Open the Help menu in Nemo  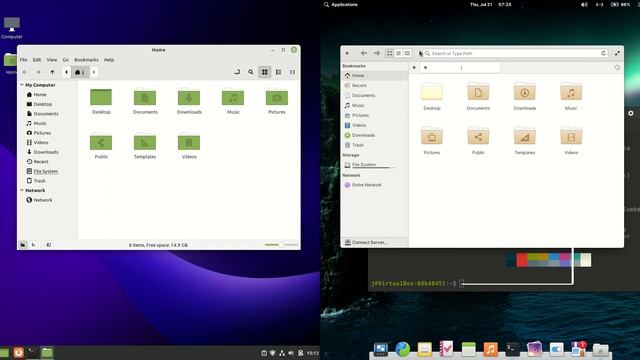point(109,60)
